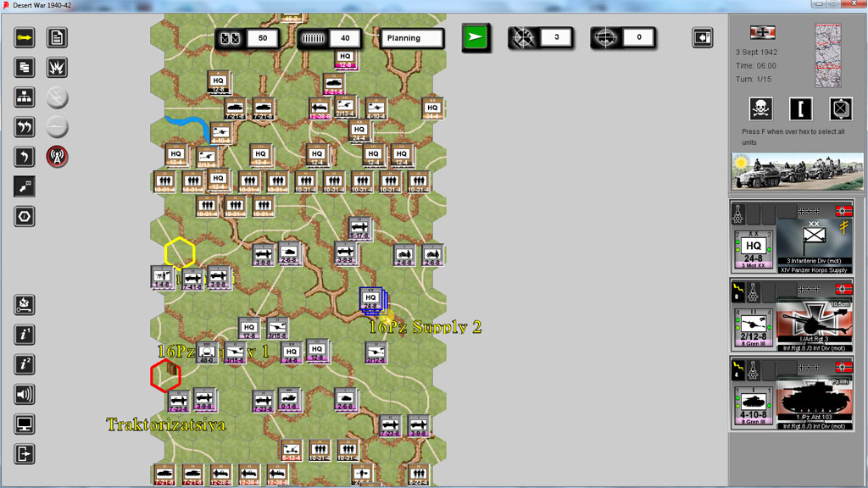The width and height of the screenshot is (868, 488).
Task: Select the blue-highlighted HQ 24-8 stack on map
Action: coord(372,301)
